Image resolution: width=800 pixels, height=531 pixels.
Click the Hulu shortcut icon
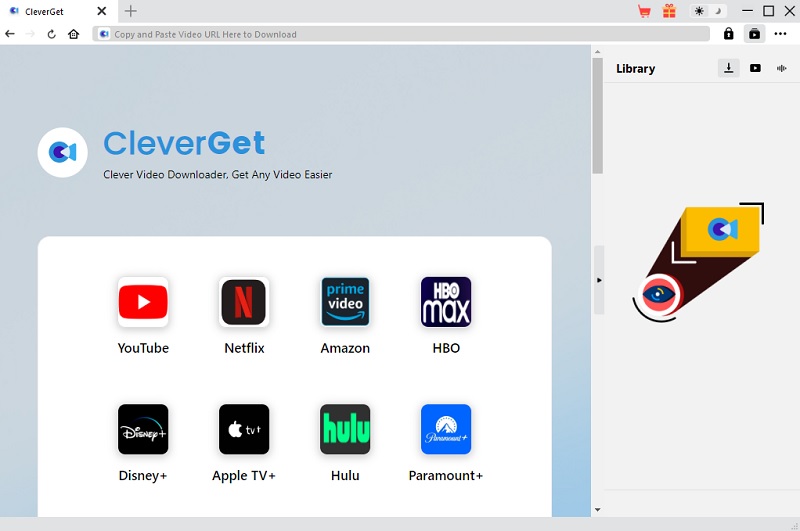click(x=345, y=429)
